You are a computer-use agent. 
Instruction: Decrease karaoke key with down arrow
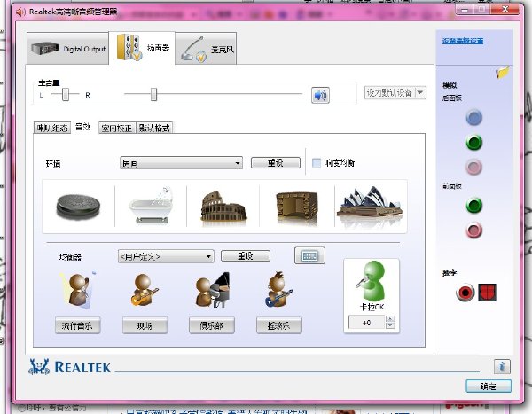(390, 325)
